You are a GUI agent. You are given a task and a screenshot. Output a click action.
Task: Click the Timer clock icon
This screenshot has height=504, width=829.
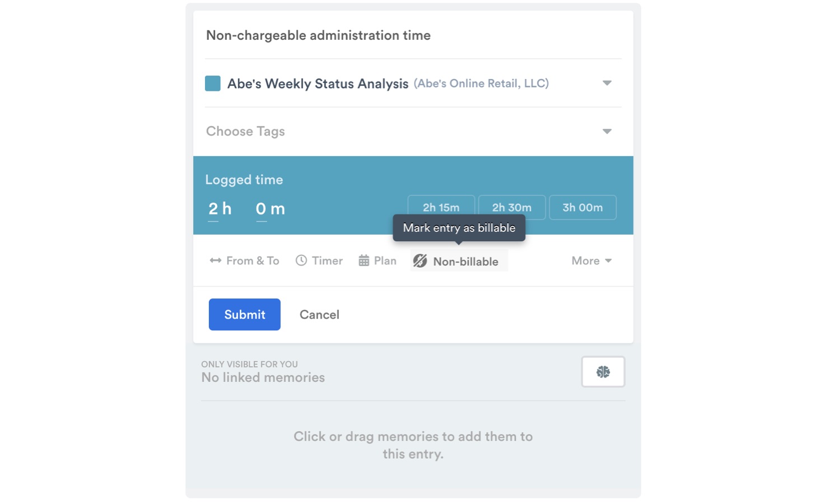click(301, 260)
